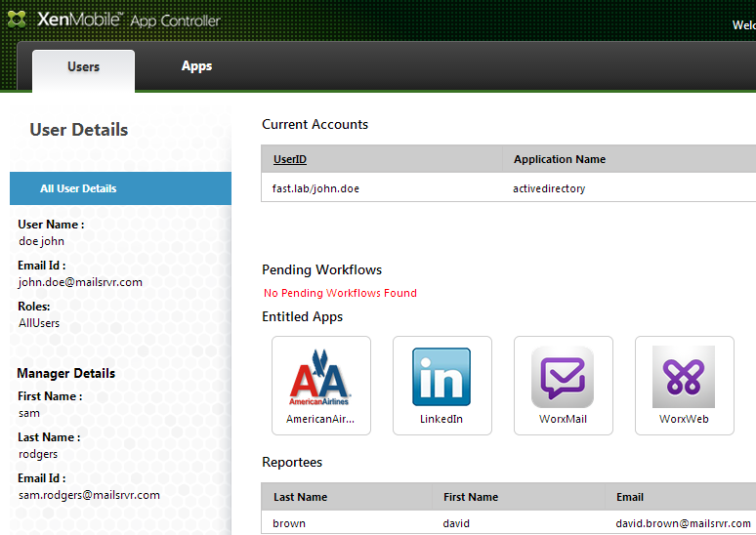This screenshot has height=535, width=756.
Task: Click the WorxMail label text
Action: [563, 419]
